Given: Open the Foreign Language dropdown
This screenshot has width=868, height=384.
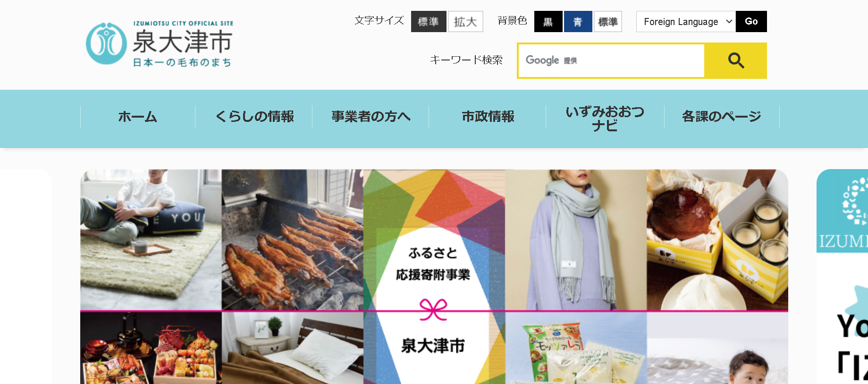Looking at the screenshot, I should [x=686, y=22].
